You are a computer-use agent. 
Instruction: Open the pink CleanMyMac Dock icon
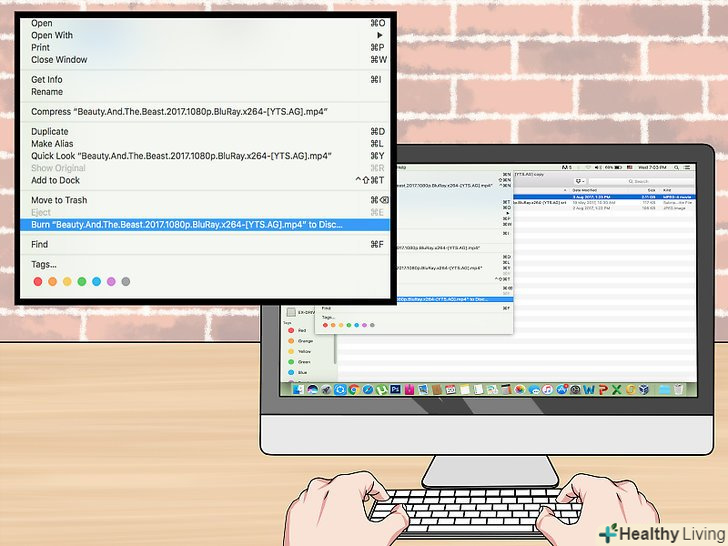tap(409, 390)
